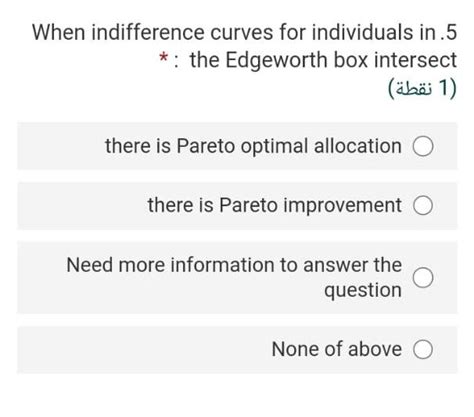Viewport: 474px width, 417px height.
Task: Click the word 'optimal' in the first option
Action: [x=274, y=147]
